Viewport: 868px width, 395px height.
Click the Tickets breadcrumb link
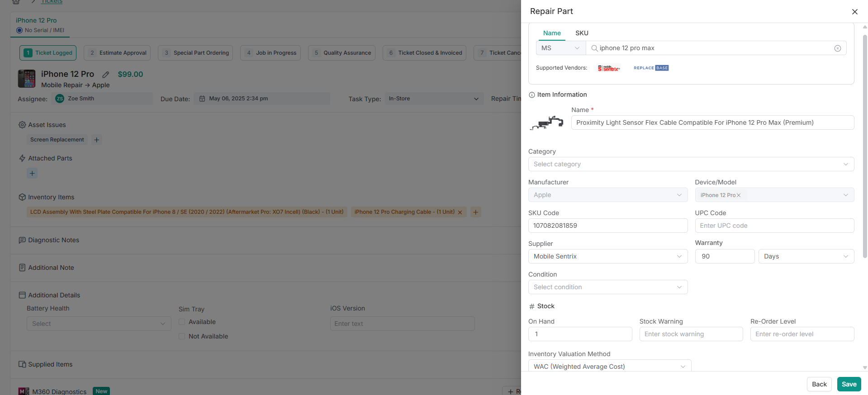tap(52, 2)
